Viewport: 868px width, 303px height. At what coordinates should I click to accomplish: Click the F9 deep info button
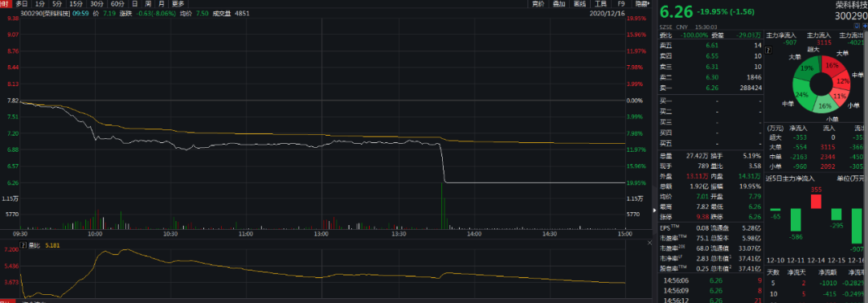click(x=620, y=3)
